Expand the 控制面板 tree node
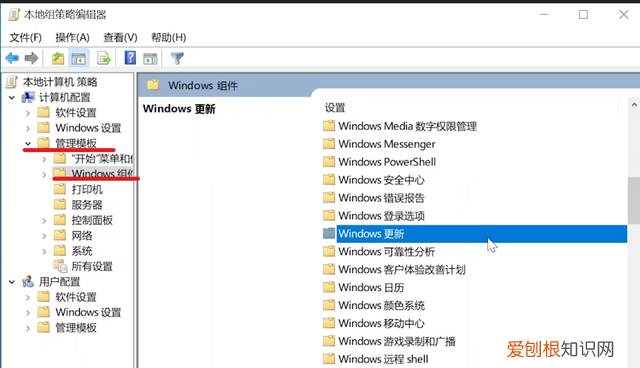 [x=44, y=221]
